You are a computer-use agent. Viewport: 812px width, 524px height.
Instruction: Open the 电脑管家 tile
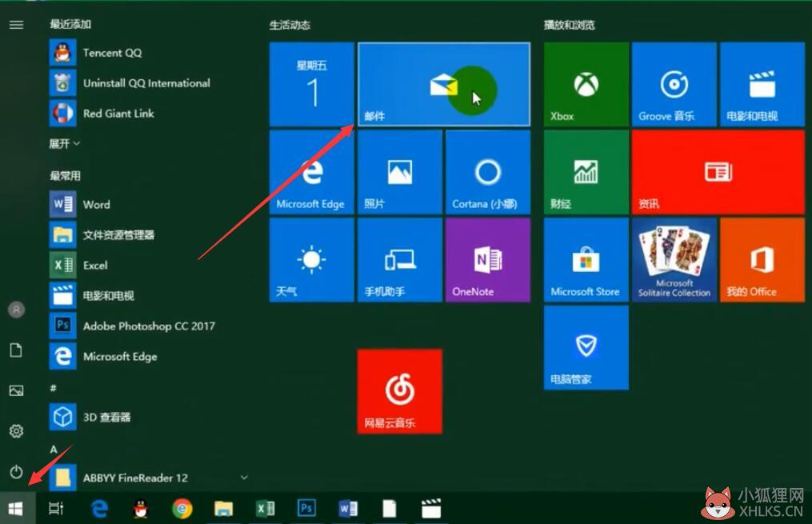tap(586, 347)
